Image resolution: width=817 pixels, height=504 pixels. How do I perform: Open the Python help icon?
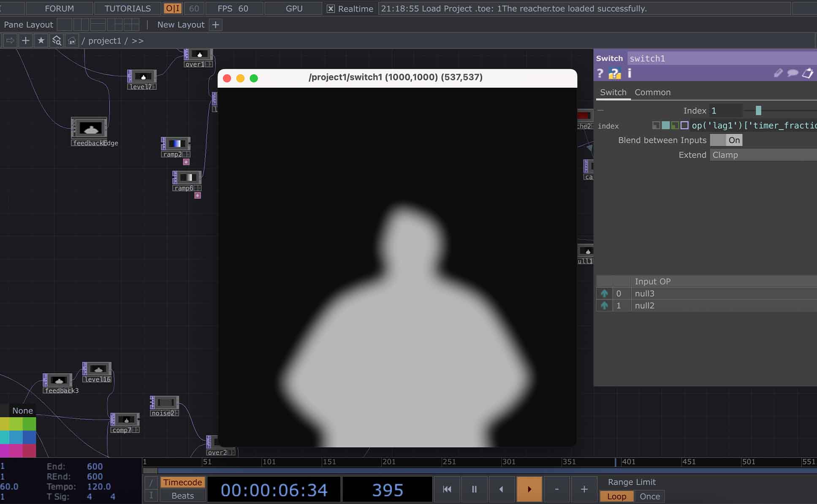[x=614, y=73]
